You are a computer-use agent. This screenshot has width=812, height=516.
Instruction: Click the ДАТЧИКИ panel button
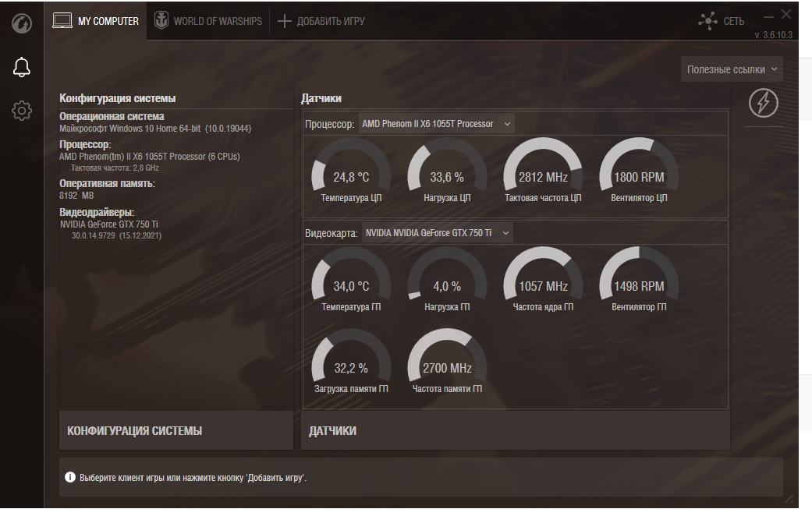516,430
